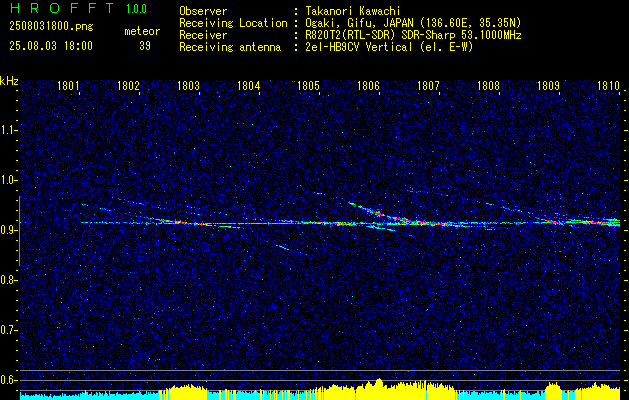The image size is (629, 400).
Task: Click the 1808 time axis label
Action: coord(488,85)
